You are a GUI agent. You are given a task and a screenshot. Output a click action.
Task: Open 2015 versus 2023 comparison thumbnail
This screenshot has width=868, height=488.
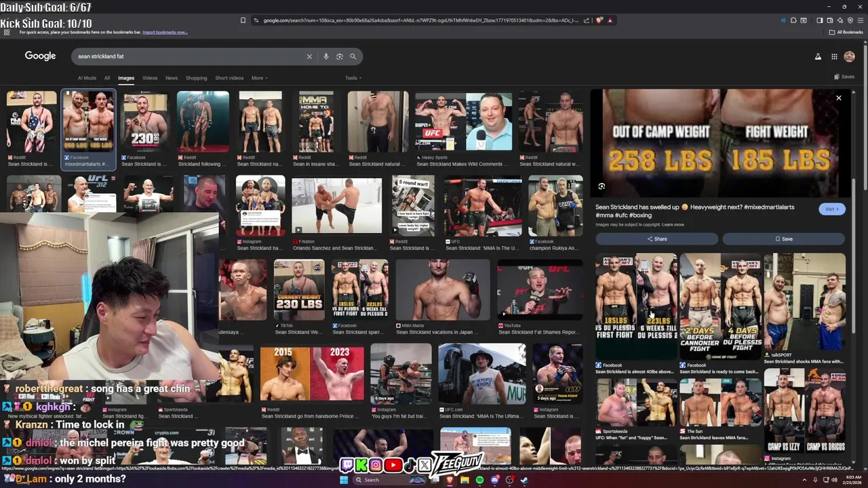pyautogui.click(x=312, y=375)
